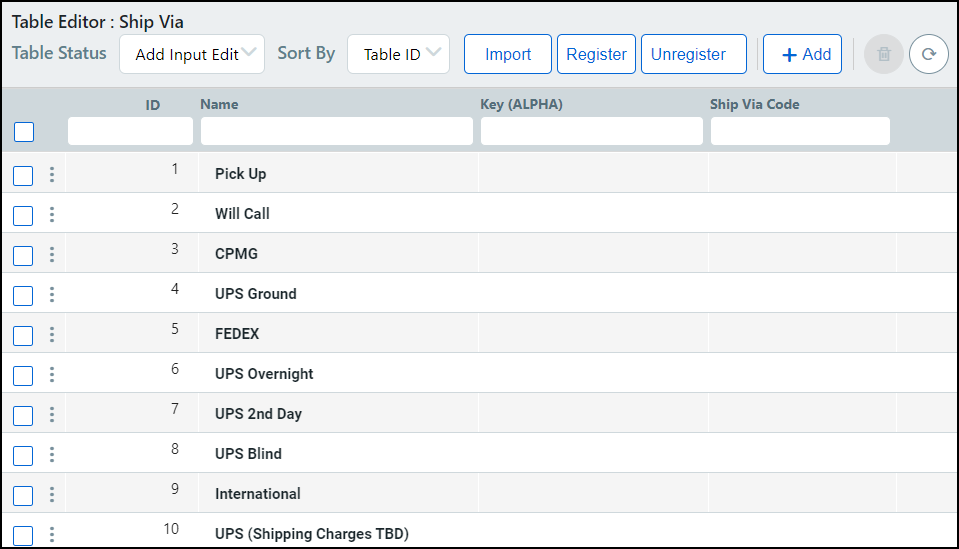The width and height of the screenshot is (959, 549).
Task: Tick the checkbox for UPS Blind row
Action: click(x=24, y=456)
